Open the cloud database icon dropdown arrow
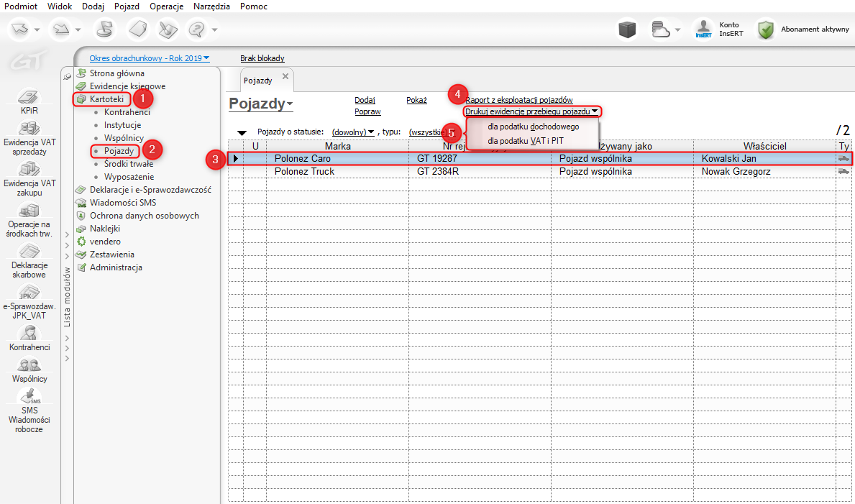 pyautogui.click(x=678, y=29)
